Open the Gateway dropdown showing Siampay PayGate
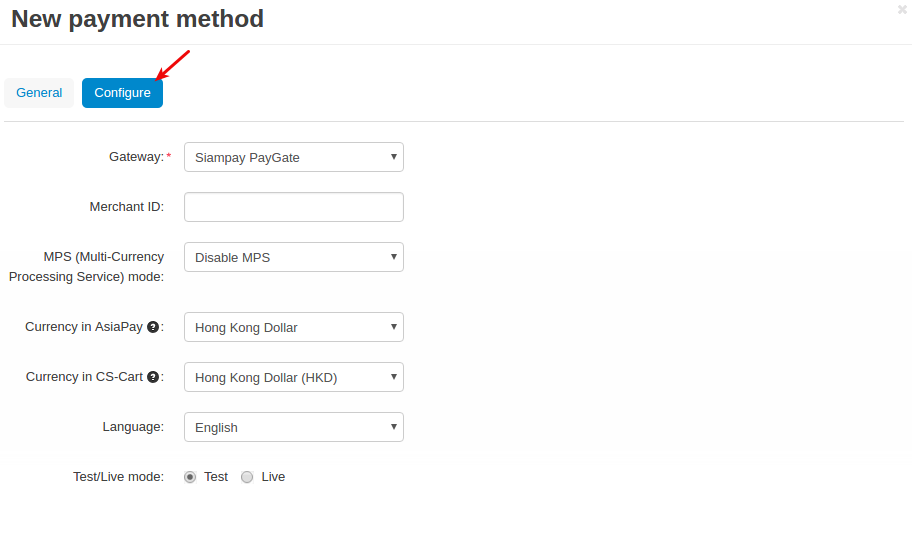 click(x=294, y=157)
